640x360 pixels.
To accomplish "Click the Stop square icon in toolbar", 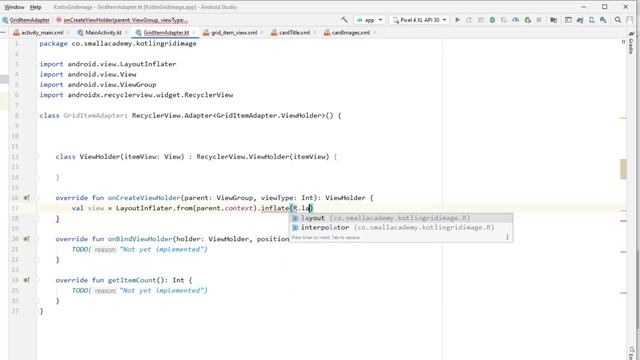I will pos(539,20).
